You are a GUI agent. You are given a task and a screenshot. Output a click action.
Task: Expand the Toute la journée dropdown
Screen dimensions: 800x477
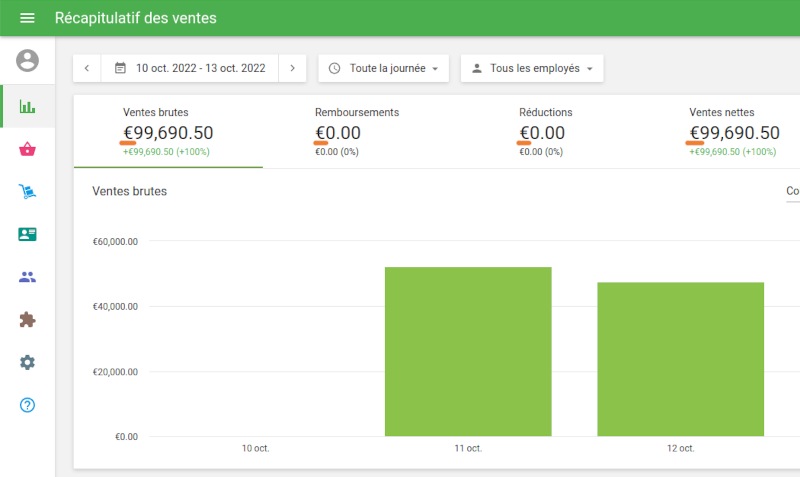tap(383, 68)
